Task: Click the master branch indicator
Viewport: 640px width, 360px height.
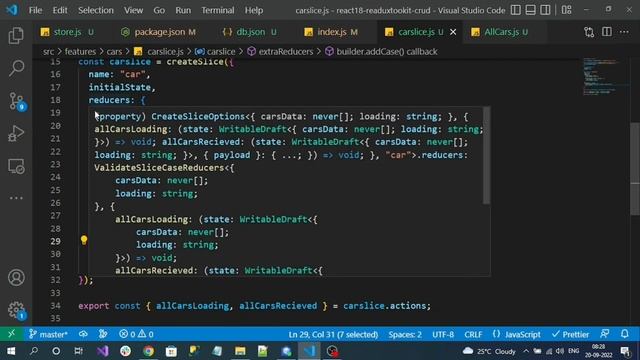Action: 48,334
